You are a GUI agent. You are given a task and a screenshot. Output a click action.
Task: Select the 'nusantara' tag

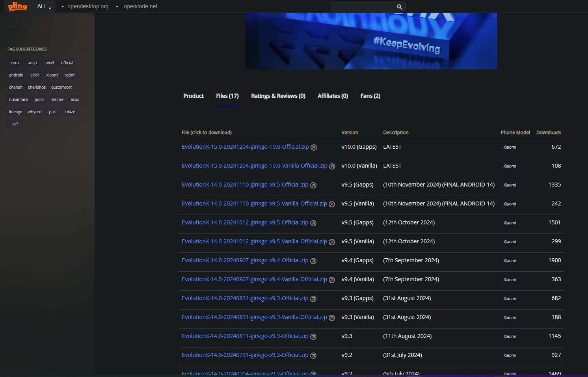coord(19,100)
